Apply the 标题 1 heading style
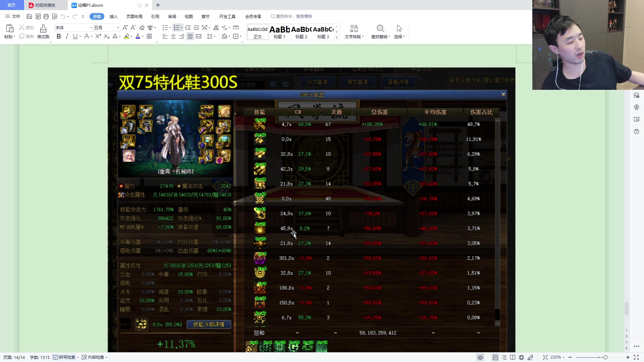This screenshot has height=362, width=644. (279, 32)
